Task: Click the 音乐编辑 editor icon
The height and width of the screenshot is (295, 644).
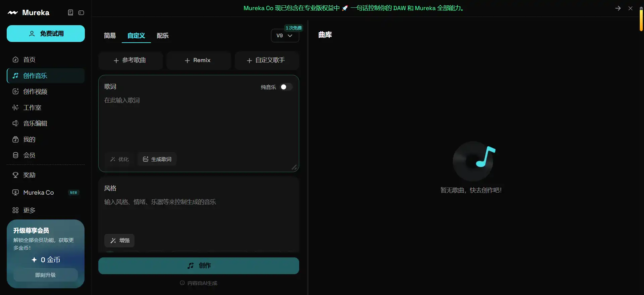Action: [x=15, y=124]
